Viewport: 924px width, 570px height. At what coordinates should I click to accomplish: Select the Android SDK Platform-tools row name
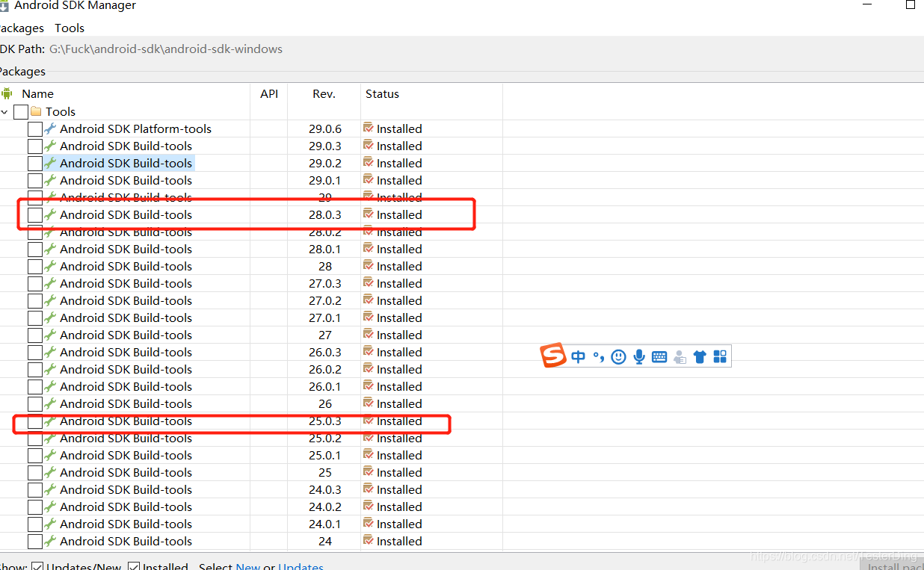coord(135,128)
